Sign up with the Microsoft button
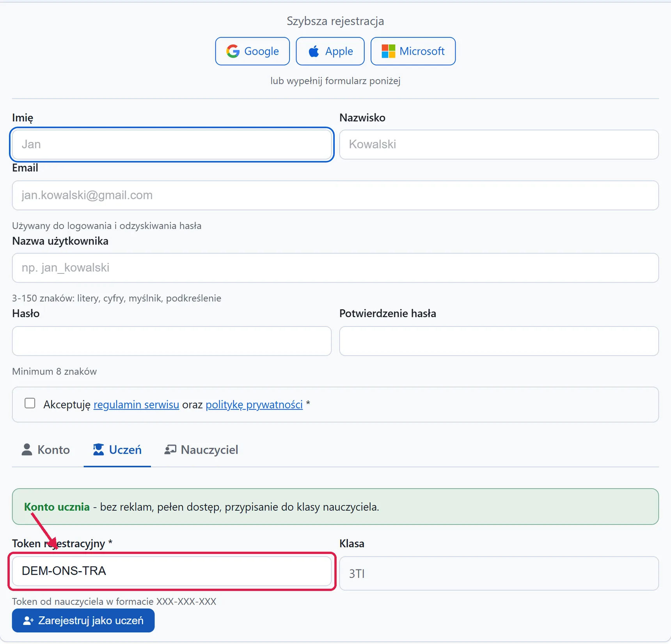671x644 pixels. coord(413,51)
